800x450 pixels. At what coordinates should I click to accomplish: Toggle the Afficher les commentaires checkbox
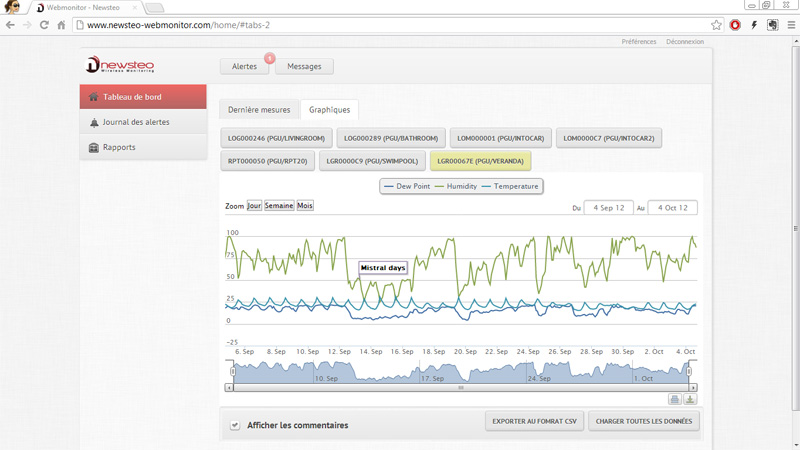pos(235,425)
